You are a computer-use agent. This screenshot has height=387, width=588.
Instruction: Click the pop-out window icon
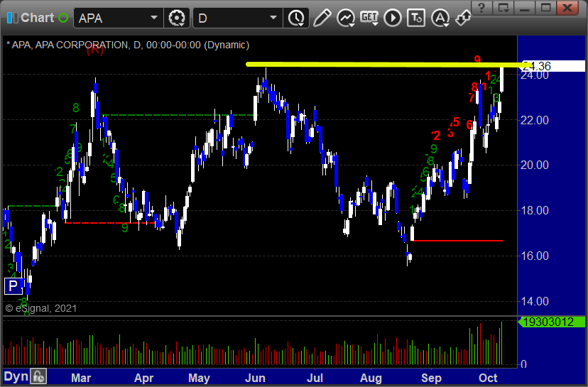tap(503, 8)
